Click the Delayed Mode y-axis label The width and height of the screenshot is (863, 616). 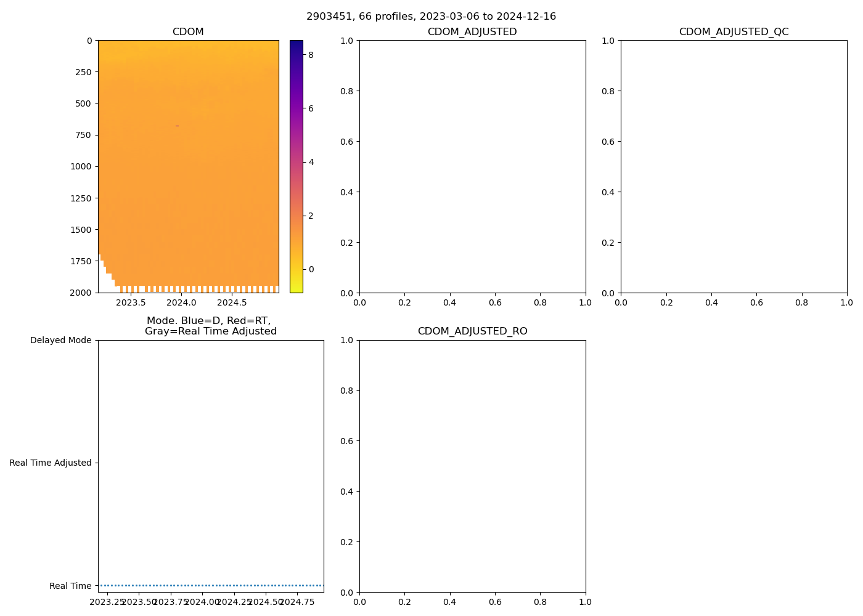tap(60, 340)
